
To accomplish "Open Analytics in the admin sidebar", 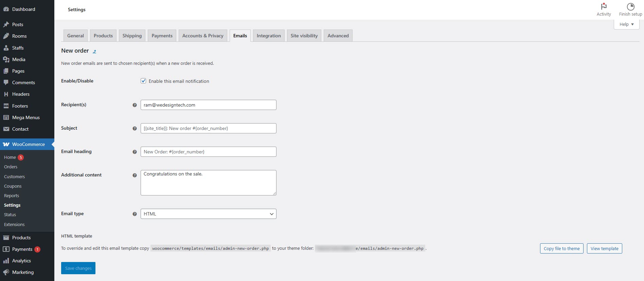I will [21, 261].
